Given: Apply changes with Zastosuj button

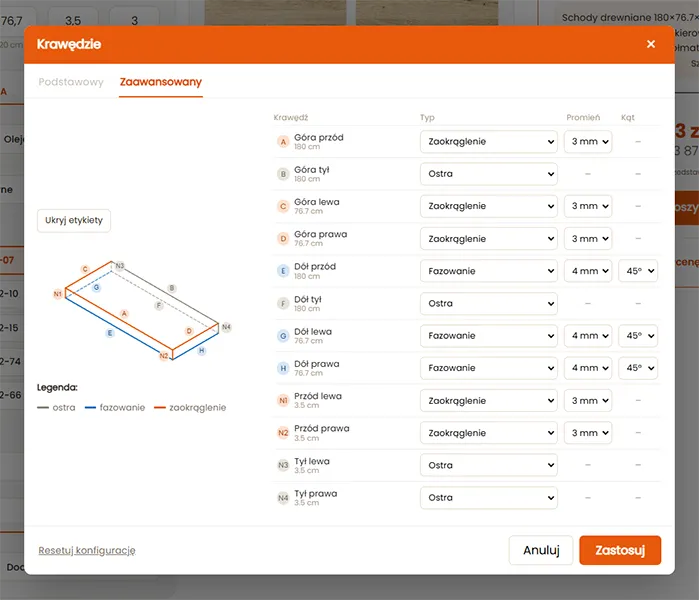Looking at the screenshot, I should pos(620,550).
